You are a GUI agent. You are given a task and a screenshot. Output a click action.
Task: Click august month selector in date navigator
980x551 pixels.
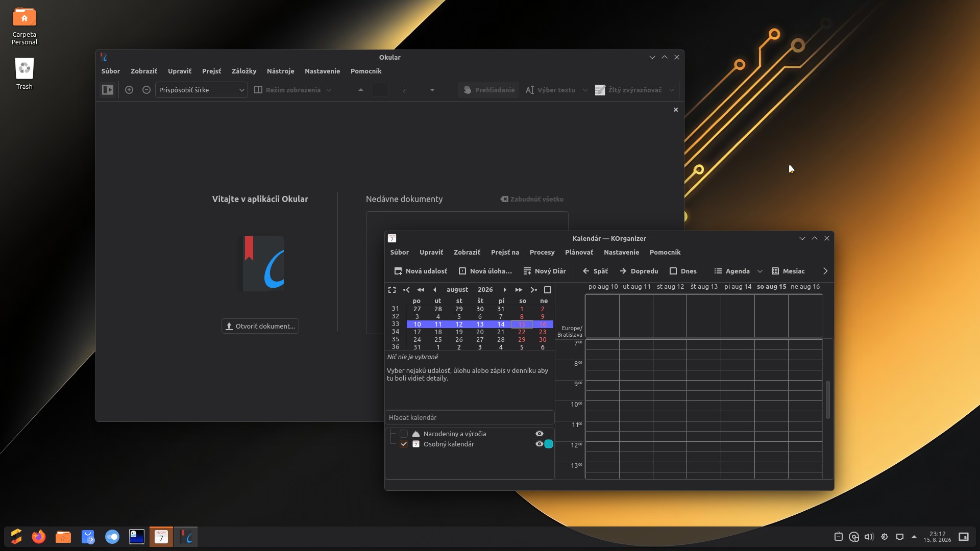(457, 290)
